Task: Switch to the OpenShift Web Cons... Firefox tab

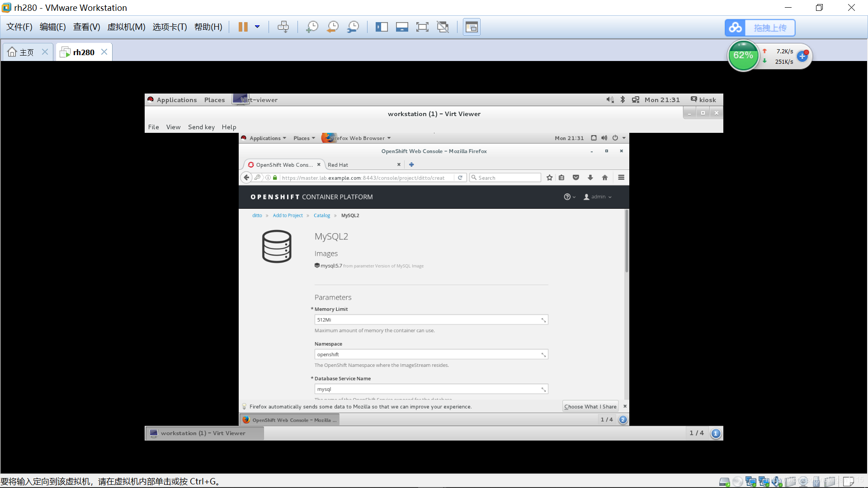Action: point(284,165)
